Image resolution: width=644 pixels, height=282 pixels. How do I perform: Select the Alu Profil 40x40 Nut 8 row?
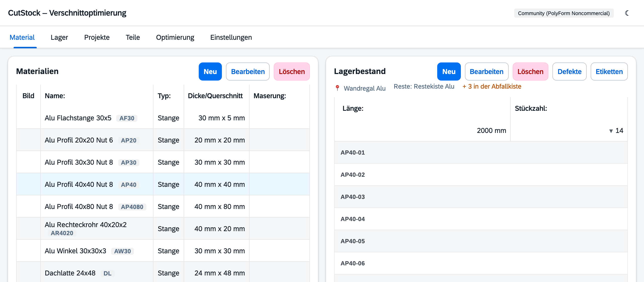[163, 184]
